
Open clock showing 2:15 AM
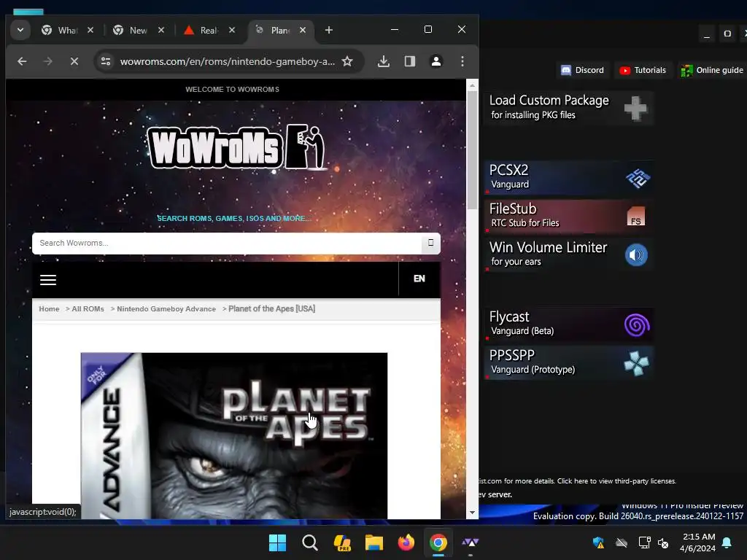pyautogui.click(x=698, y=542)
